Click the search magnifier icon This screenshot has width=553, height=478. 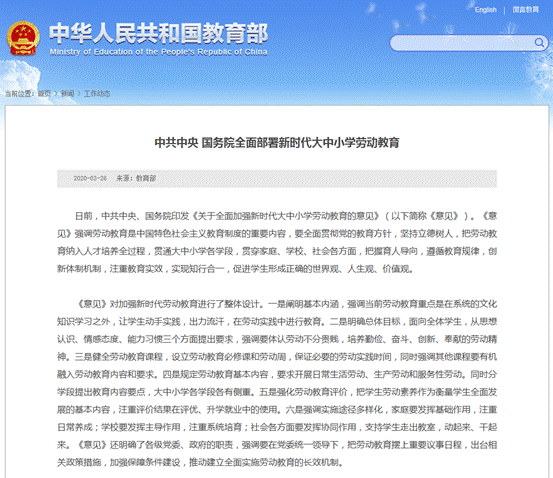point(539,43)
